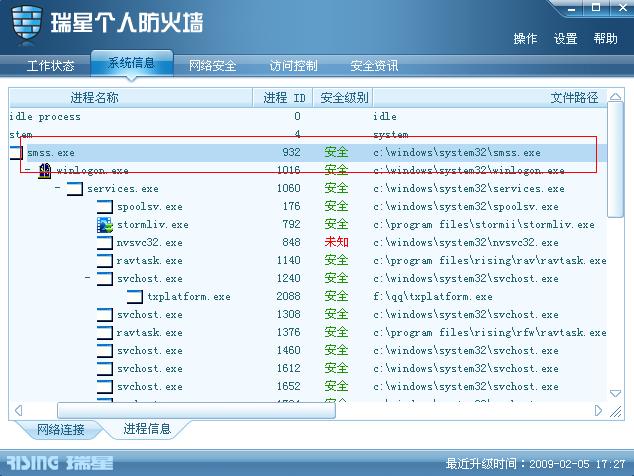Click the Rising shield logo icon
This screenshot has height=476, width=634.
tap(27, 22)
